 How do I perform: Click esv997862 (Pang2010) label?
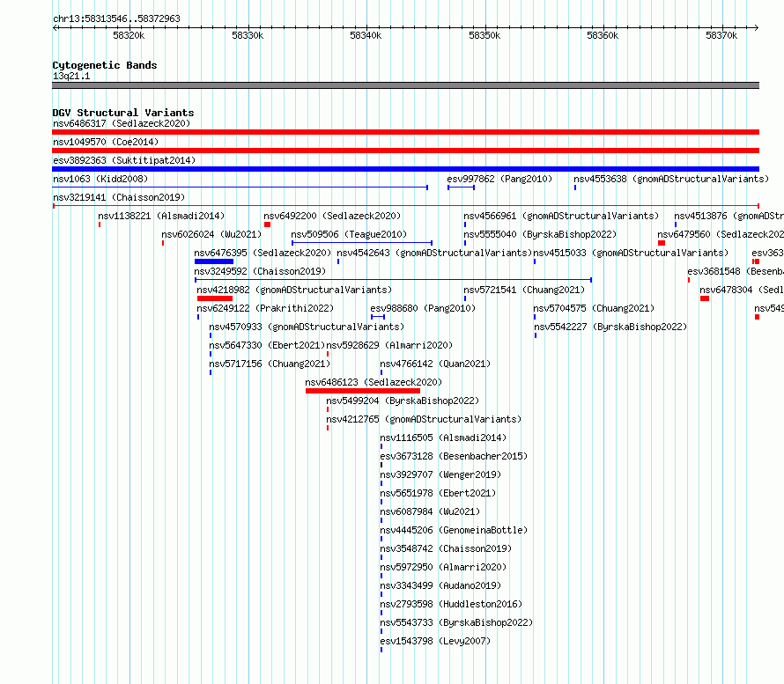pyautogui.click(x=499, y=179)
